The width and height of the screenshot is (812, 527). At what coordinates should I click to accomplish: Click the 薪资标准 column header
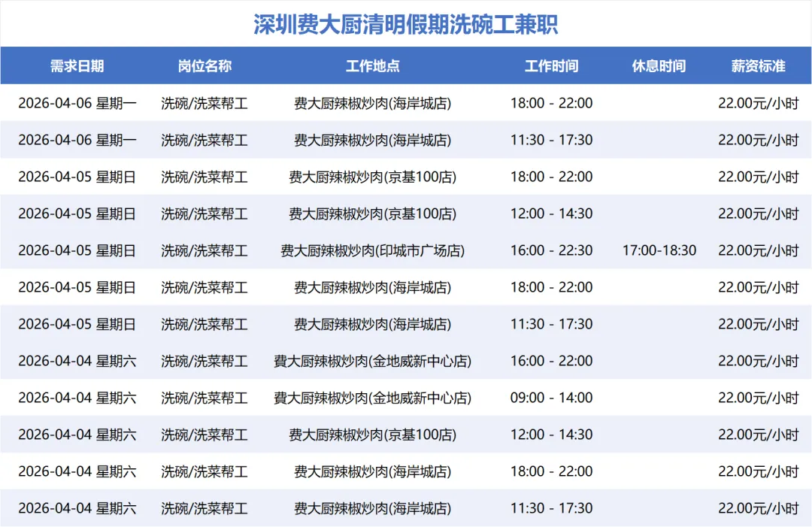[x=758, y=65]
